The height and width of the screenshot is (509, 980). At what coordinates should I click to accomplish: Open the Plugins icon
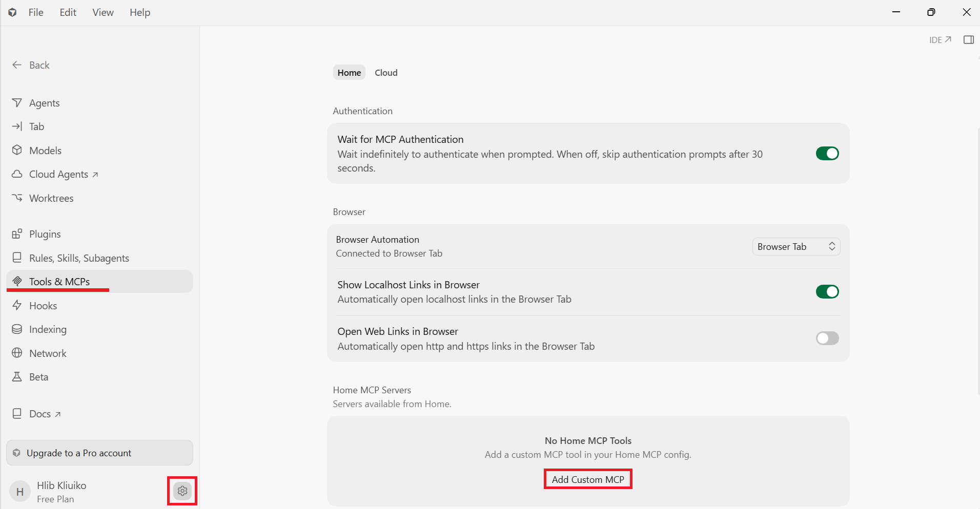click(x=17, y=234)
